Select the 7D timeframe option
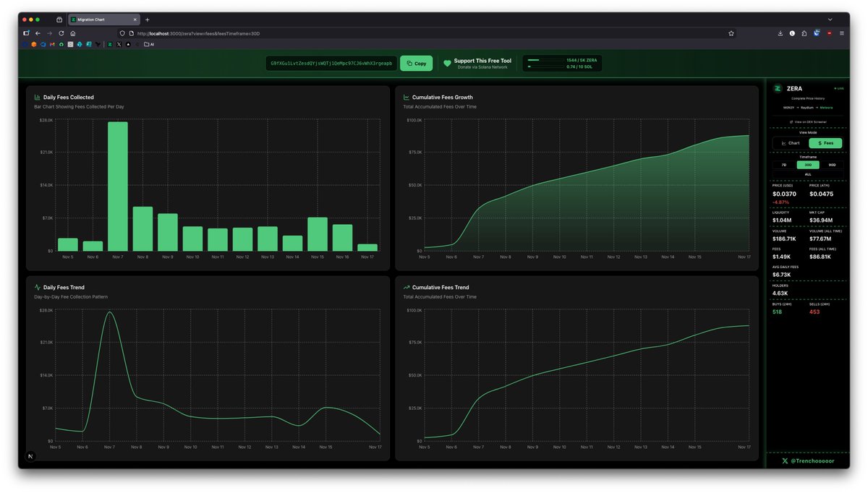 coord(784,165)
